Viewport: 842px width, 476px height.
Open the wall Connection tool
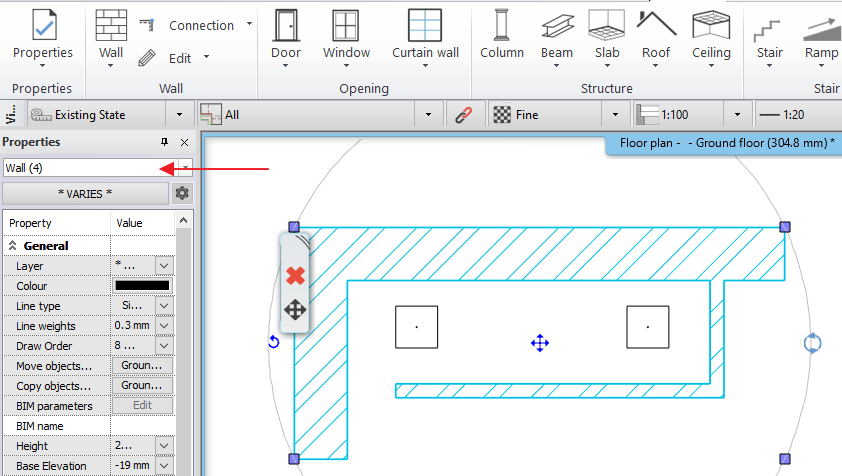pos(201,25)
